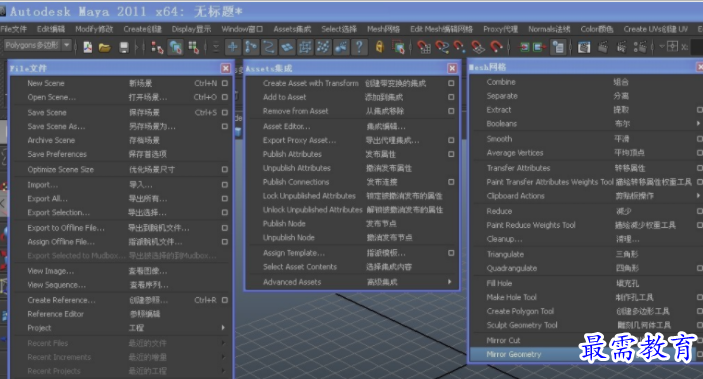This screenshot has width=703, height=379.
Task: Expand the Clipboard Actions submenu arrow
Action: point(699,196)
